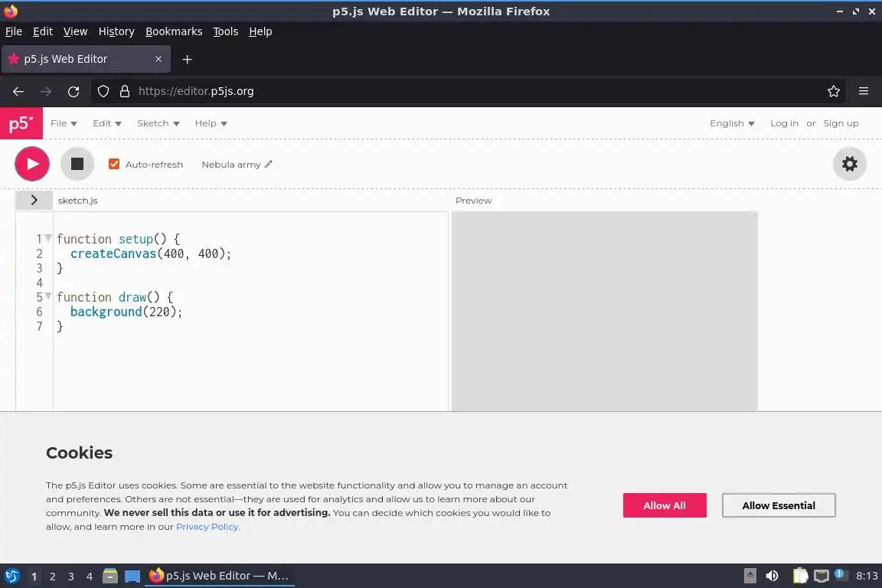The width and height of the screenshot is (882, 588).
Task: Click the show desktop taskbar icon
Action: [132, 576]
